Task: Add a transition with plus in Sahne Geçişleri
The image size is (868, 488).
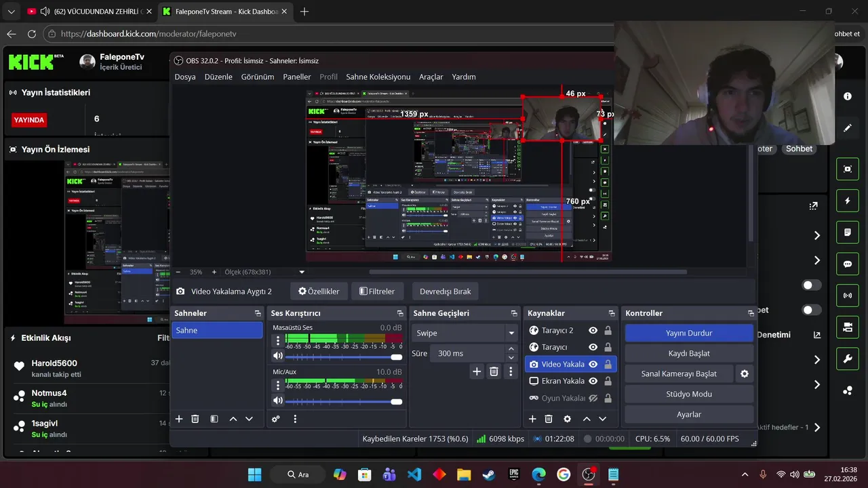Action: point(477,371)
